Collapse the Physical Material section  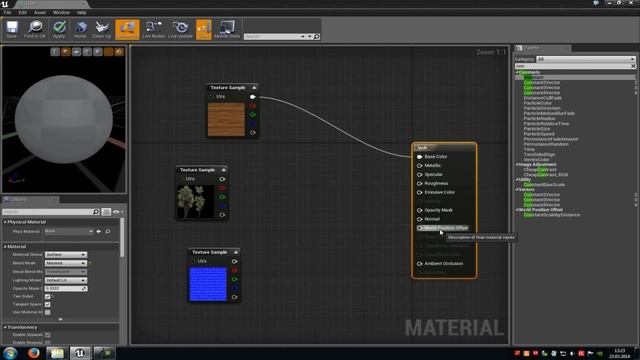point(5,222)
